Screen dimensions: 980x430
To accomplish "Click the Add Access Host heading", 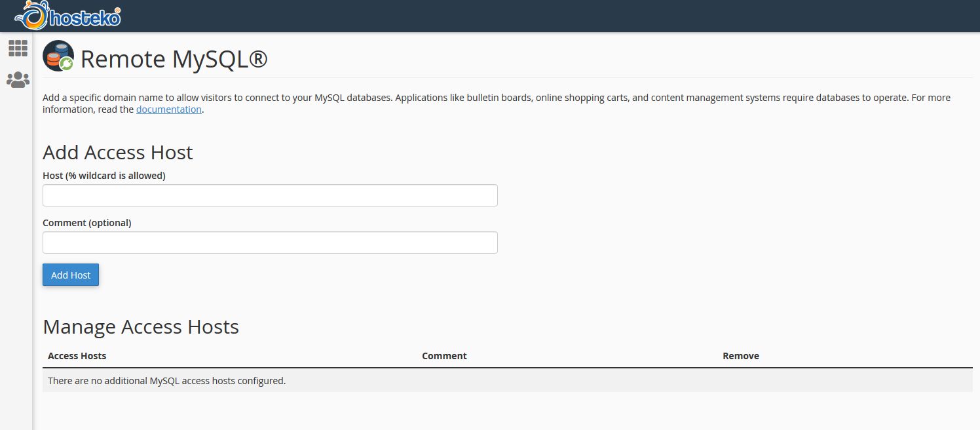I will (x=117, y=152).
